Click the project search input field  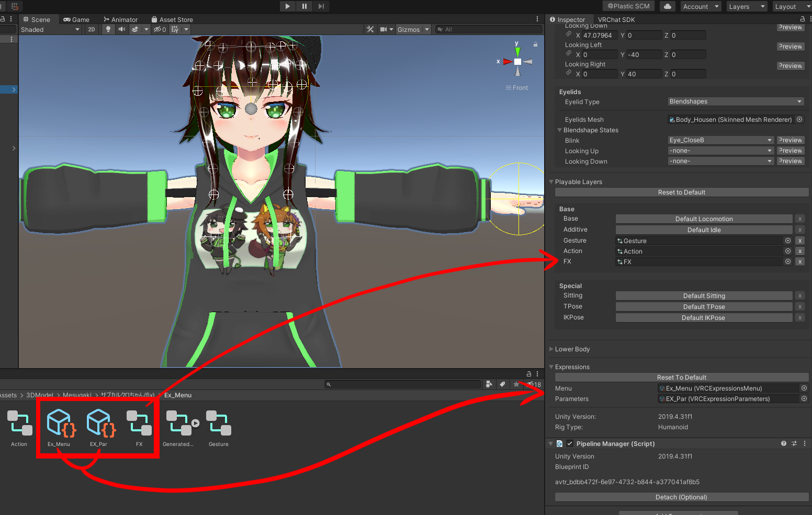point(403,384)
